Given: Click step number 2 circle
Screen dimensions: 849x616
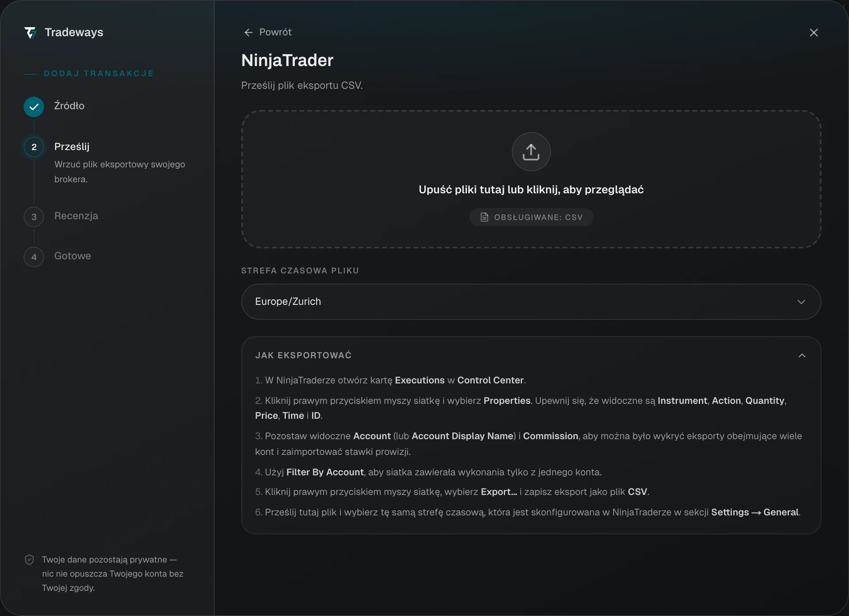Looking at the screenshot, I should (34, 147).
